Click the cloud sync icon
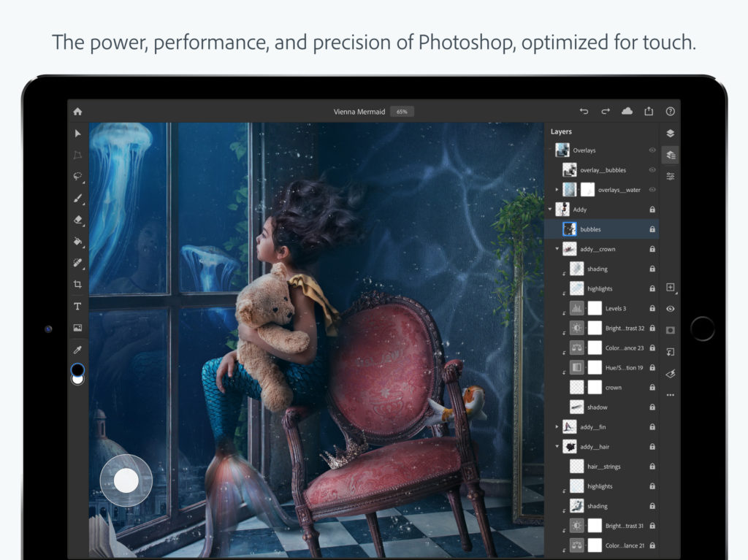This screenshot has width=748, height=560. pos(627,111)
